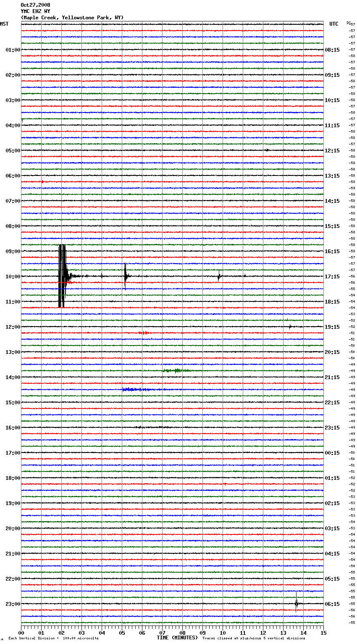The image size is (357, 644).
Task: Click the 02:15 UTC time label
Action: point(332,503)
